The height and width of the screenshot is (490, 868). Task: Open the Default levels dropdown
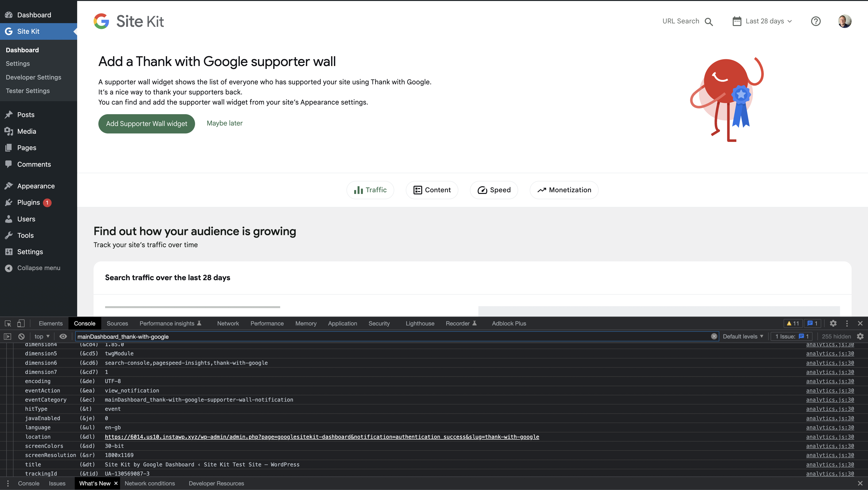tap(743, 336)
